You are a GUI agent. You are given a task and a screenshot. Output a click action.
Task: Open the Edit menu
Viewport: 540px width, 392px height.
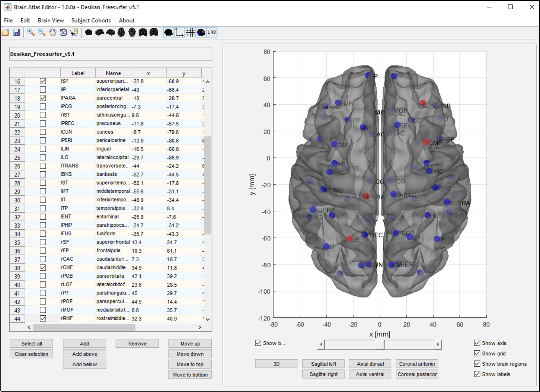25,20
